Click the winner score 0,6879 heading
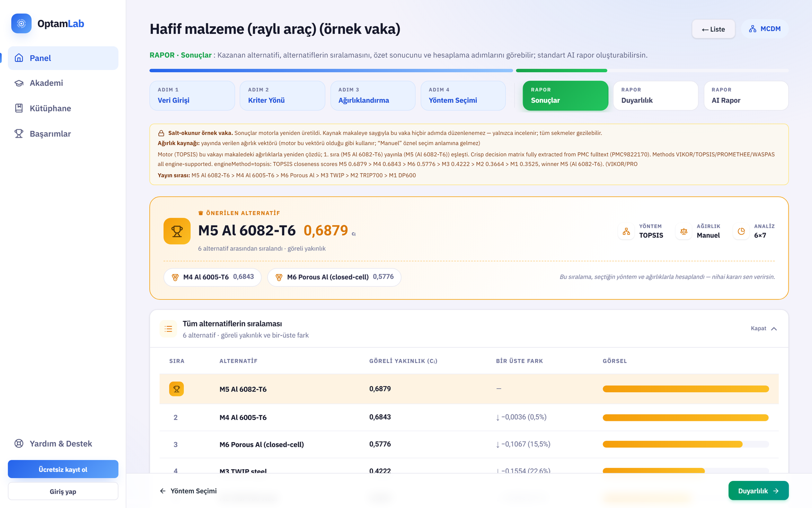Image resolution: width=812 pixels, height=508 pixels. [x=326, y=231]
